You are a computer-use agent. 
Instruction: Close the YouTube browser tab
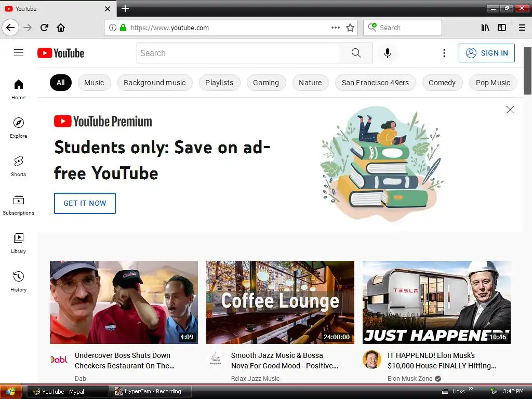(x=108, y=9)
